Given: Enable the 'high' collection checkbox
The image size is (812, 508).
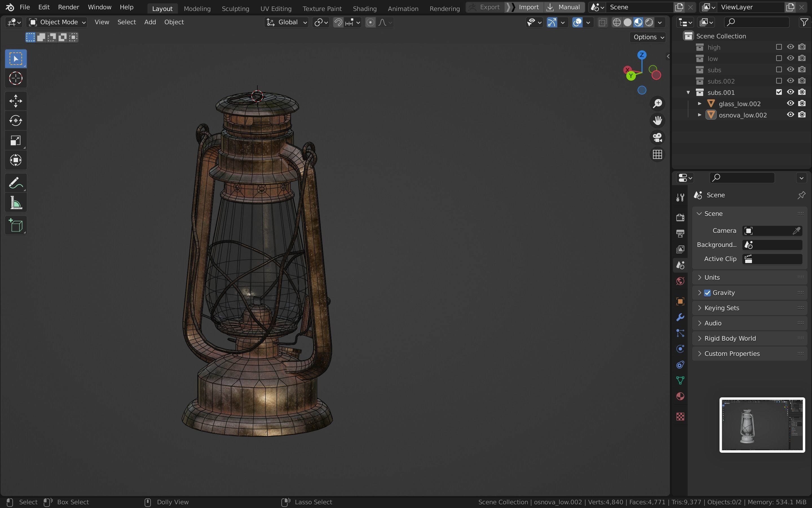Looking at the screenshot, I should [779, 47].
